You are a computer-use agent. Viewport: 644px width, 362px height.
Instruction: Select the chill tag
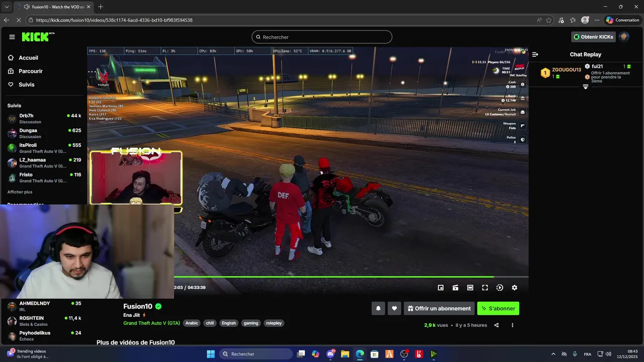[210, 323]
